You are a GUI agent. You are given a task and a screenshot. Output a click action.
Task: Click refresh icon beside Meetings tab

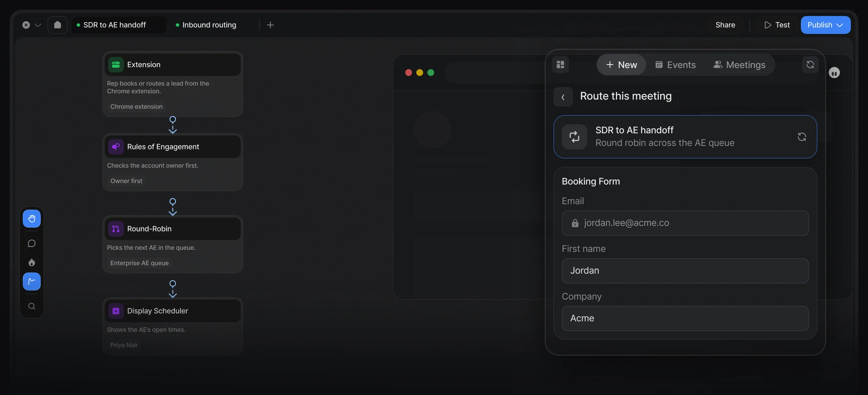(x=810, y=65)
